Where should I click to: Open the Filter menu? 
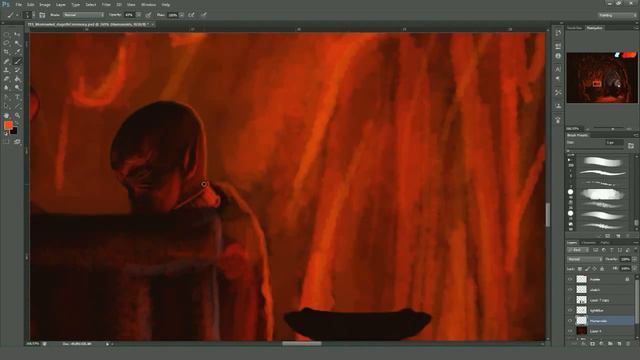click(106, 4)
